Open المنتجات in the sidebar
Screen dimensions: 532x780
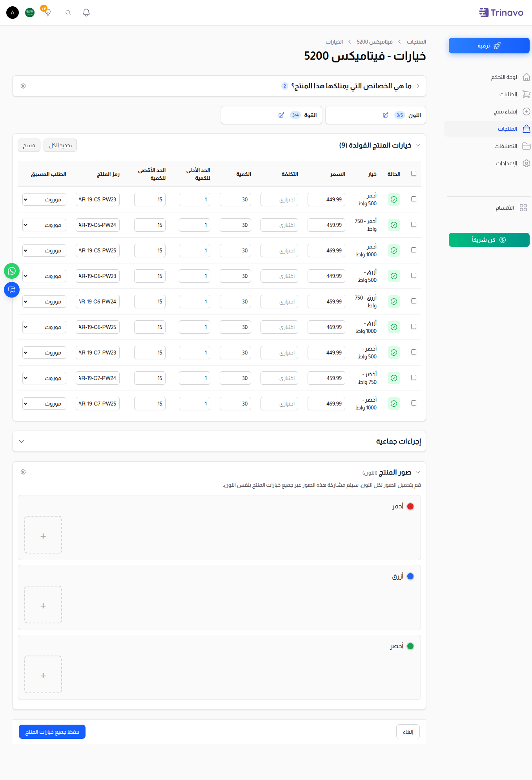click(x=488, y=129)
